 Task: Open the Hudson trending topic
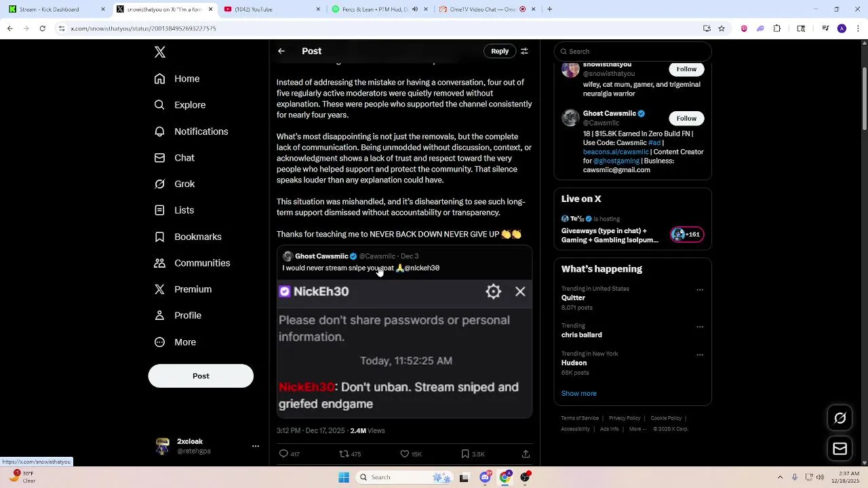574,363
